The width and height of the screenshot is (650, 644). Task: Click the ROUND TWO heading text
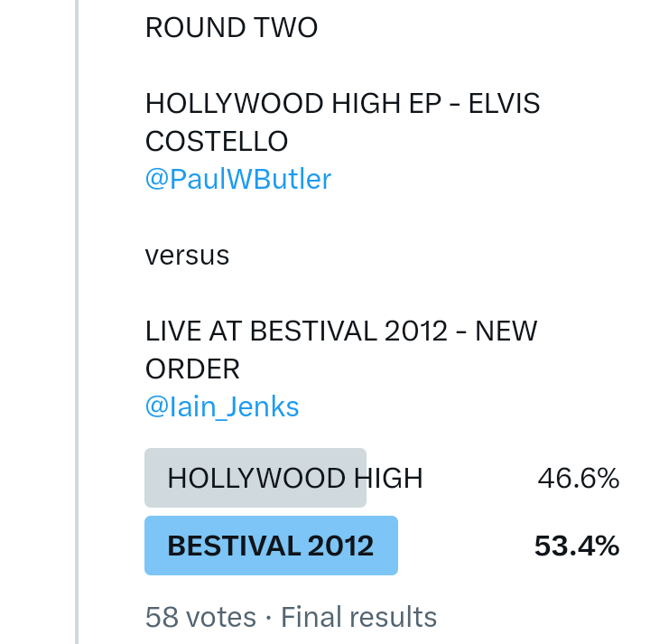click(231, 28)
